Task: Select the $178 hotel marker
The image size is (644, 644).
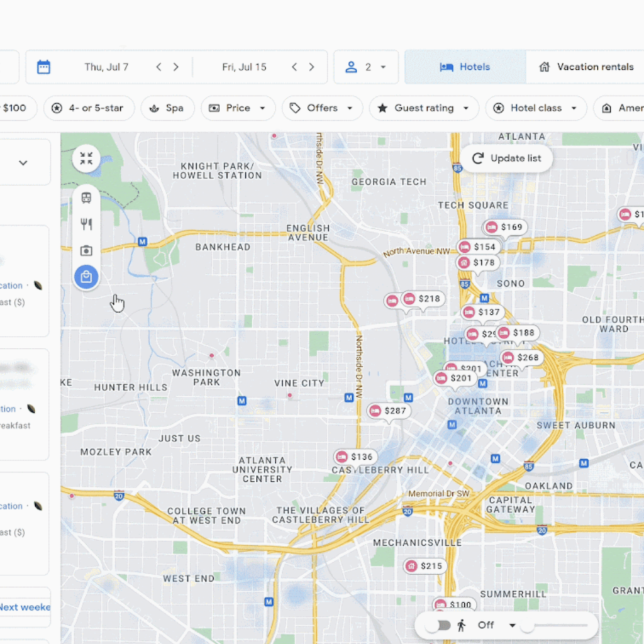Action: point(478,262)
